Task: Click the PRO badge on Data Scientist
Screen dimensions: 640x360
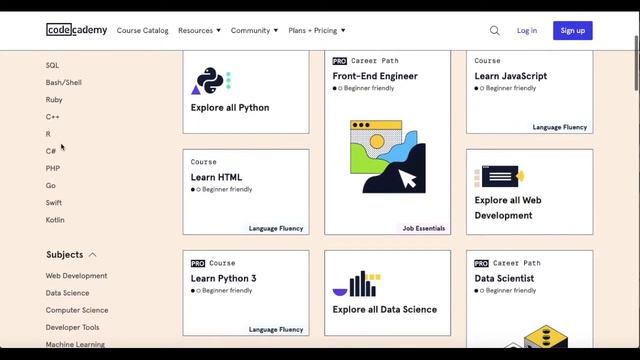Action: (481, 263)
